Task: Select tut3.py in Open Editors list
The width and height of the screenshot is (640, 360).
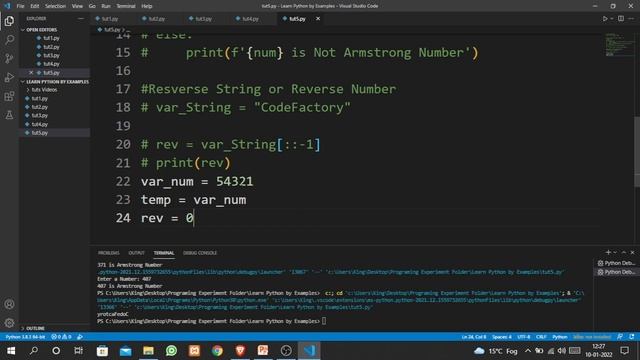Action: coord(51,56)
